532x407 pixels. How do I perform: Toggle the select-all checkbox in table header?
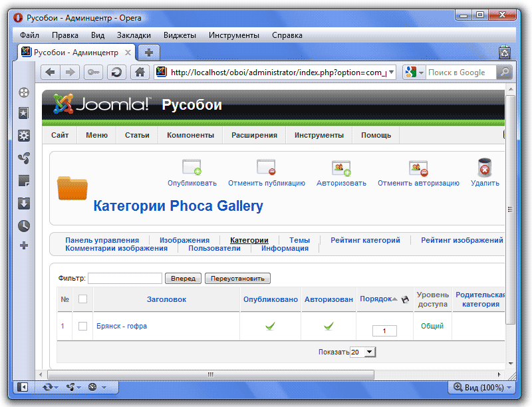coord(82,299)
